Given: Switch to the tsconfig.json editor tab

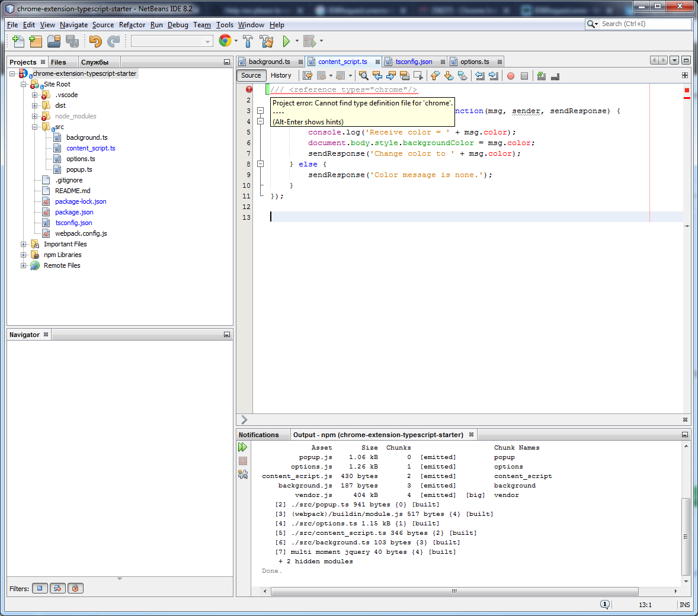Looking at the screenshot, I should coord(414,62).
